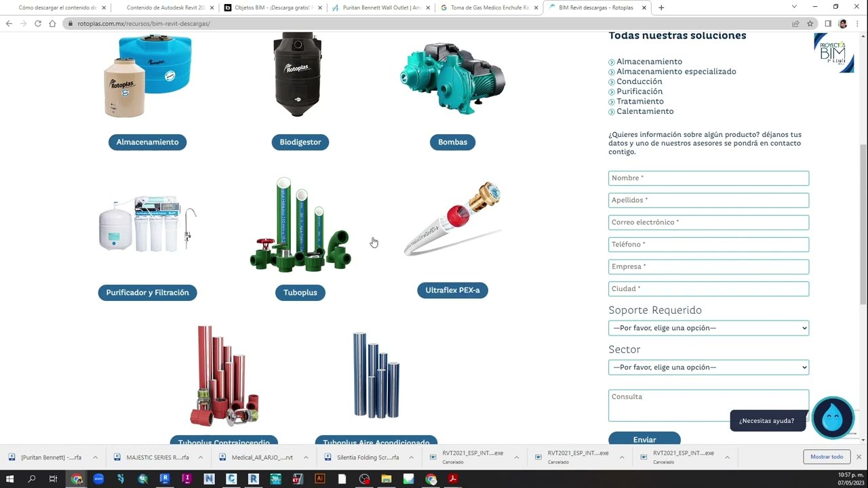The width and height of the screenshot is (868, 488).
Task: Go back to the previous page
Action: (x=9, y=24)
